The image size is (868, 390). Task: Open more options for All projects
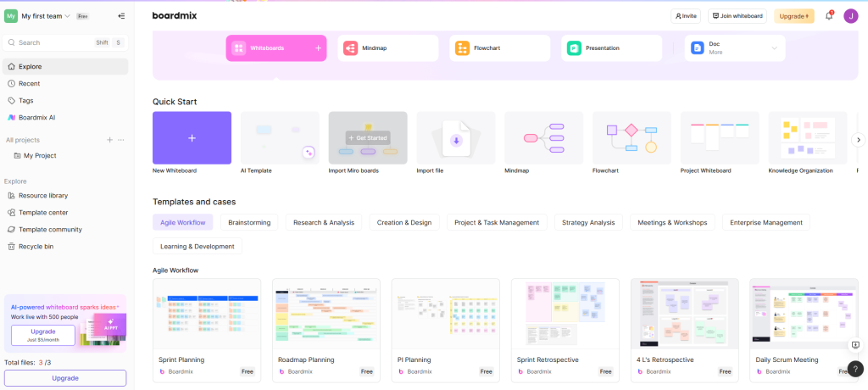121,140
